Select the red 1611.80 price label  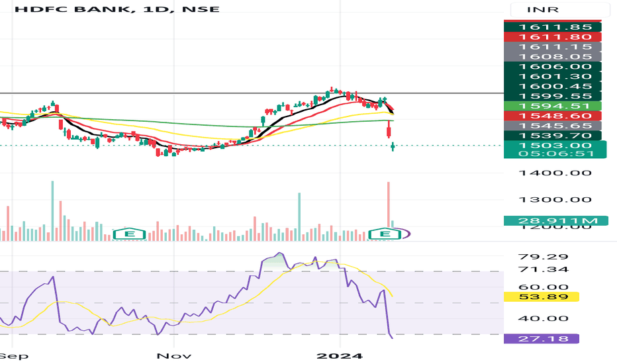pyautogui.click(x=553, y=37)
